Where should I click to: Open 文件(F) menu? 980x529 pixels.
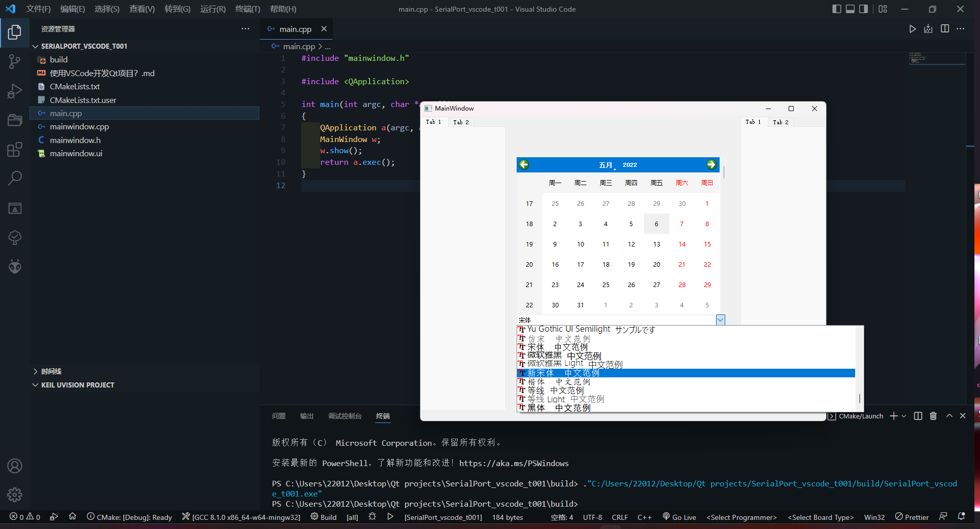(38, 9)
